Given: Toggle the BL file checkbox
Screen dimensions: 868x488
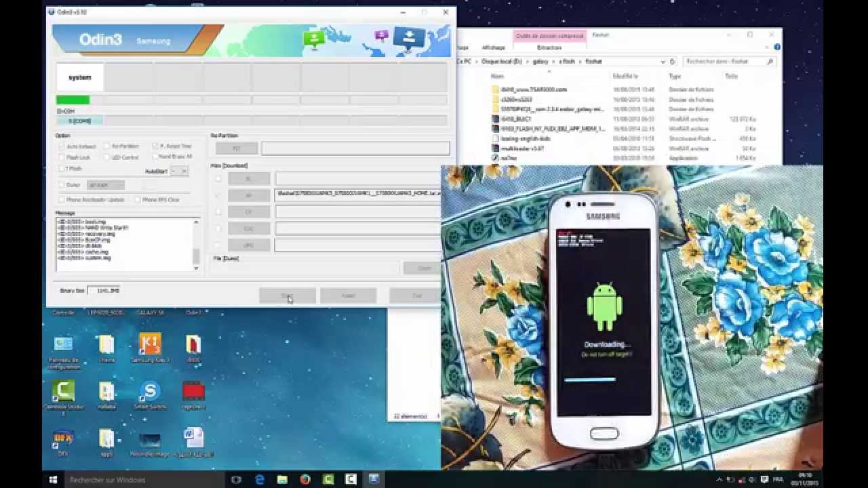Looking at the screenshot, I should click(x=218, y=179).
